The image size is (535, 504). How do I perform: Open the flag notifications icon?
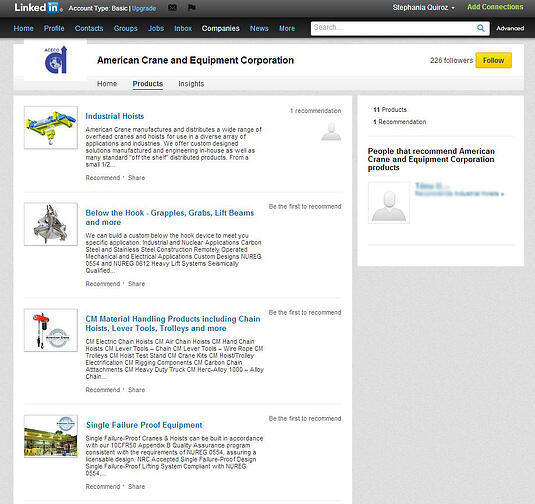point(192,7)
